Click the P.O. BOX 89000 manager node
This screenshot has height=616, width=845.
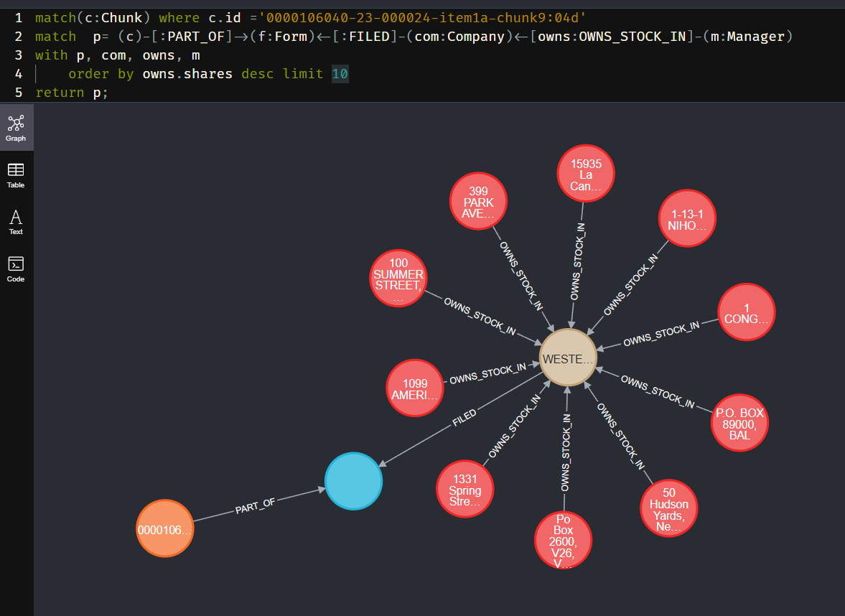[739, 424]
